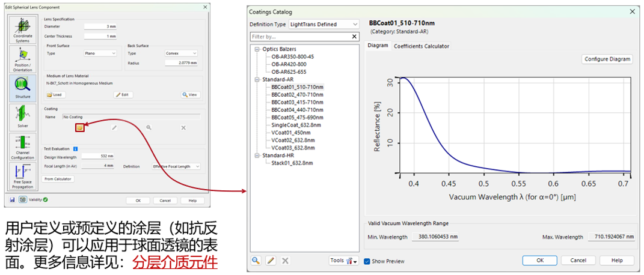Click View for lens material
644x275 pixels.
[191, 95]
